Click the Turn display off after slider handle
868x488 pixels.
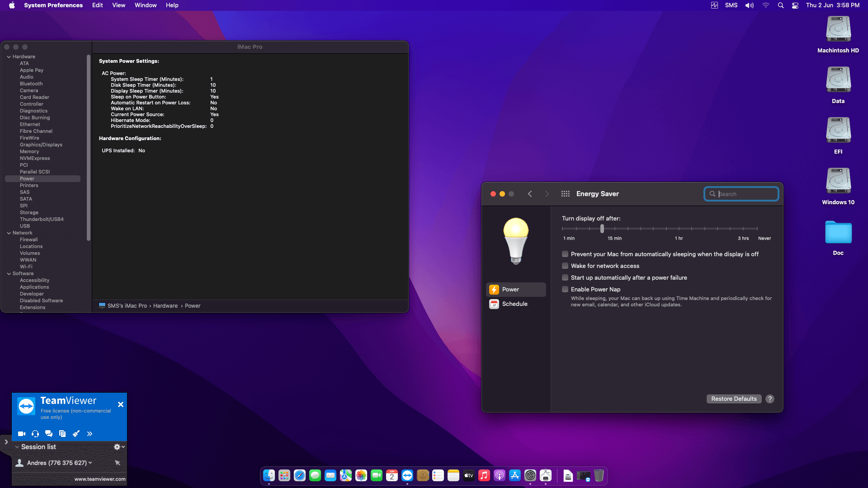click(x=602, y=229)
